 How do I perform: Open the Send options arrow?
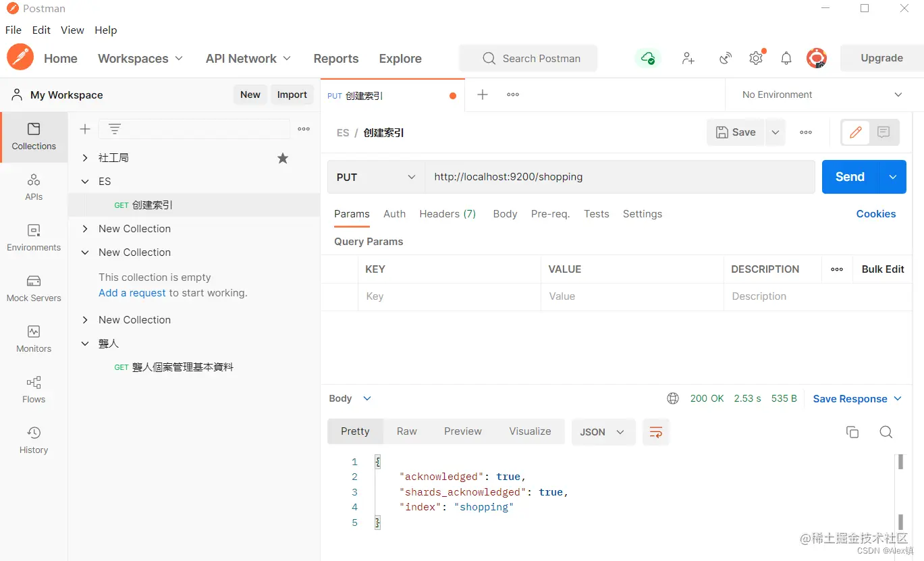[893, 177]
